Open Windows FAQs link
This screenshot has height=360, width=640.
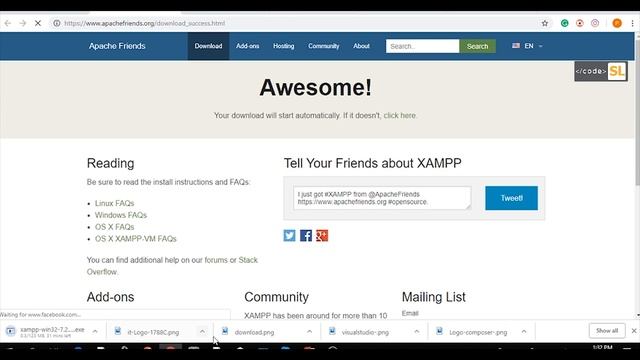click(x=121, y=215)
